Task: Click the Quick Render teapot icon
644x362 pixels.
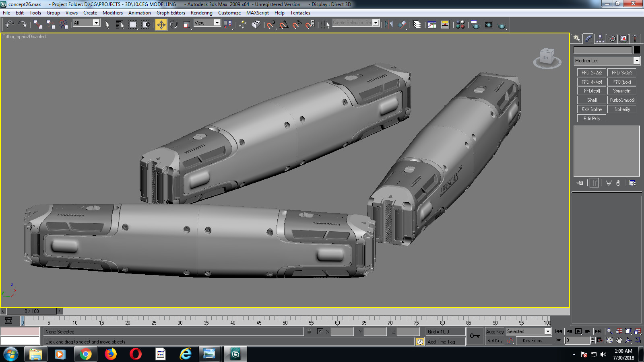Action: [x=501, y=25]
